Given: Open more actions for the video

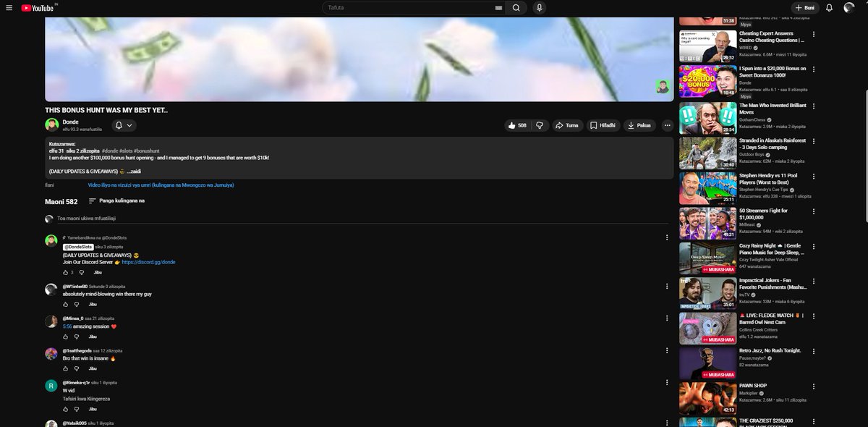Looking at the screenshot, I should point(667,125).
